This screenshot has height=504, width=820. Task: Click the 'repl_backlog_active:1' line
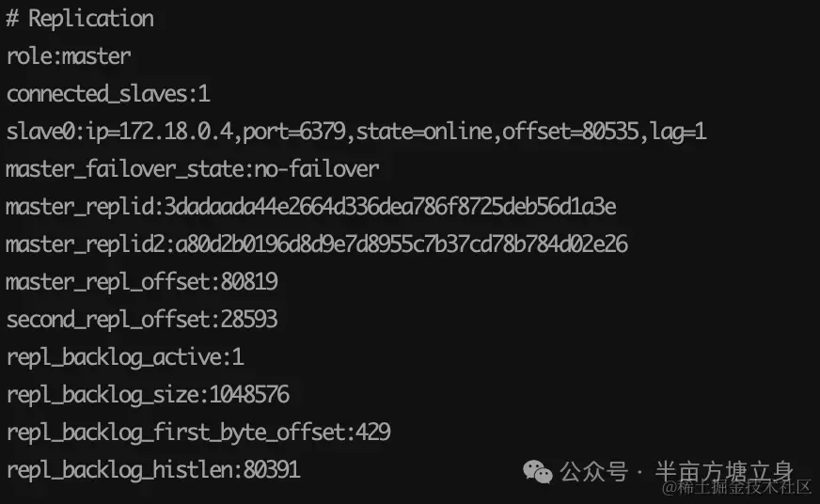(125, 357)
